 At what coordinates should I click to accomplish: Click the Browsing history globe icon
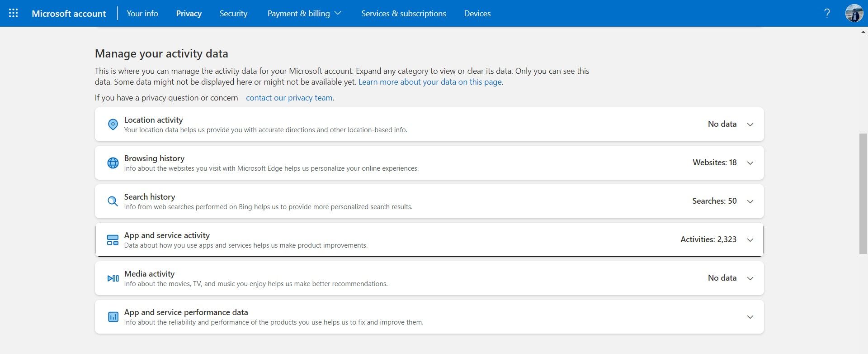113,163
